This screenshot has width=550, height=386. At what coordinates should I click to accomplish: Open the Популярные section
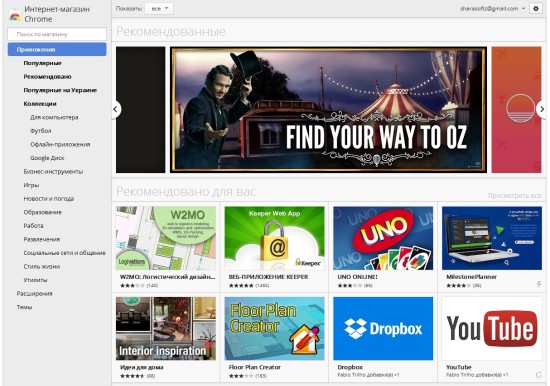[x=42, y=63]
